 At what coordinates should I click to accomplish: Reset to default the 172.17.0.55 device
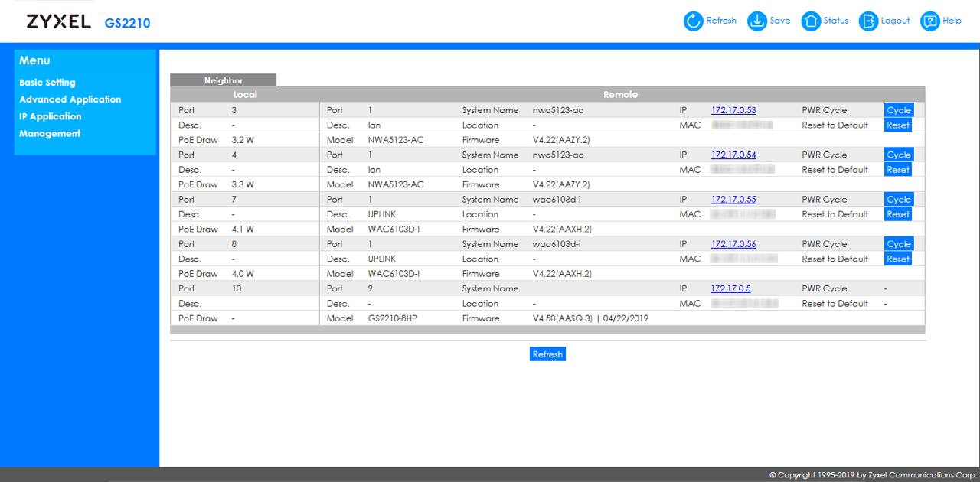pyautogui.click(x=898, y=214)
